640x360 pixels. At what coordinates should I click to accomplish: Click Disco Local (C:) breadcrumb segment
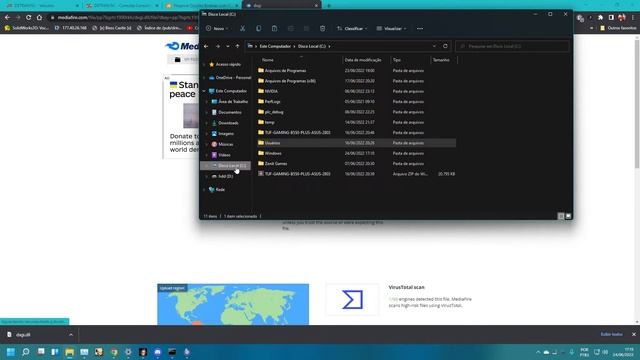click(312, 46)
